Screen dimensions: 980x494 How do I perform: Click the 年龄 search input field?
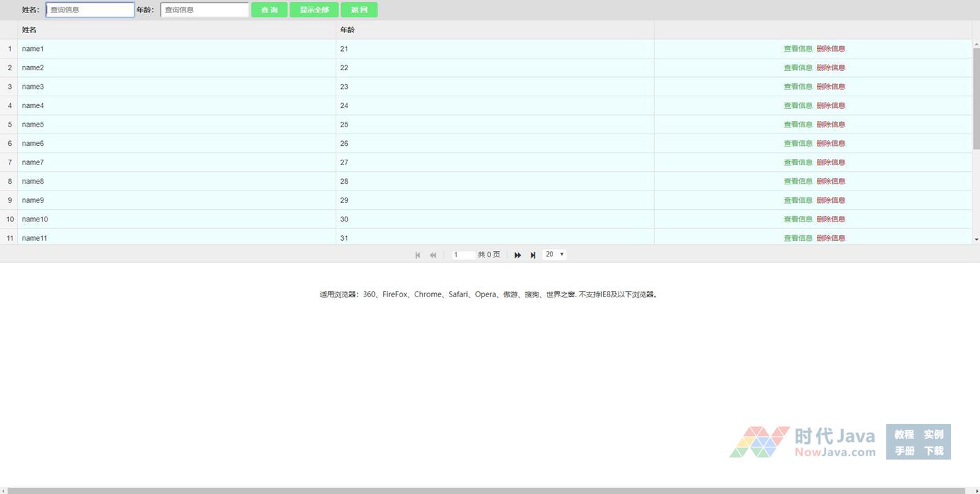(x=204, y=10)
